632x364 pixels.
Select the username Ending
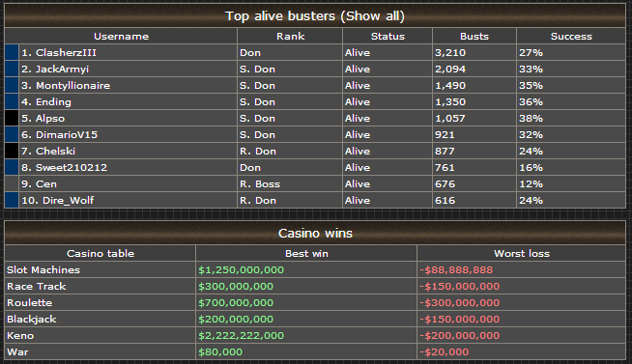[53, 102]
